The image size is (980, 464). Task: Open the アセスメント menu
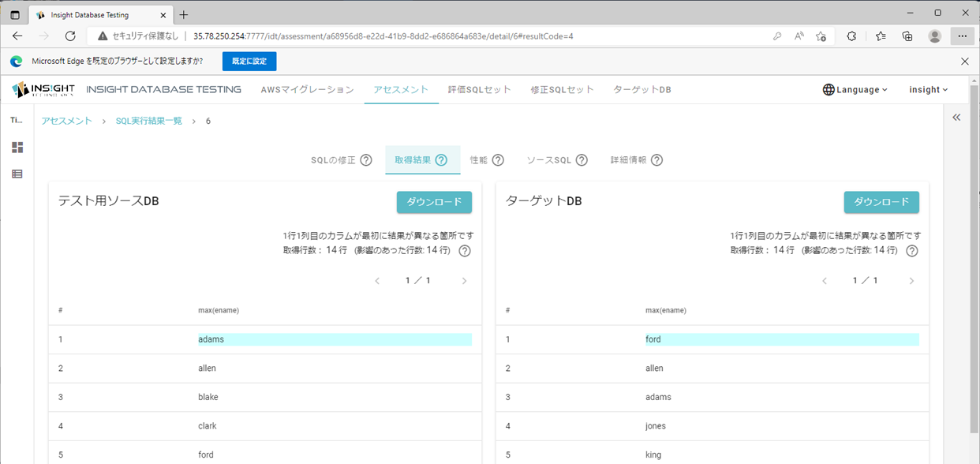coord(402,90)
